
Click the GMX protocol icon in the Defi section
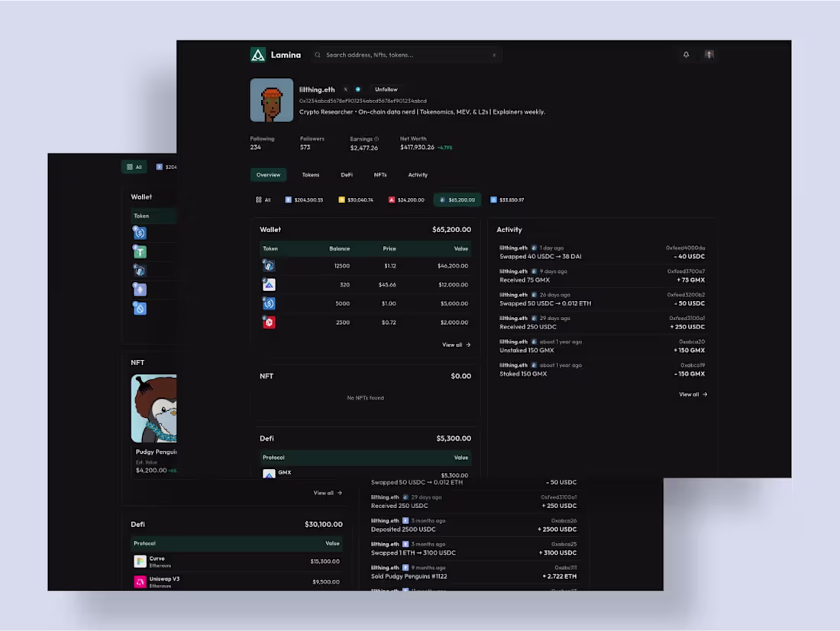coord(270,474)
